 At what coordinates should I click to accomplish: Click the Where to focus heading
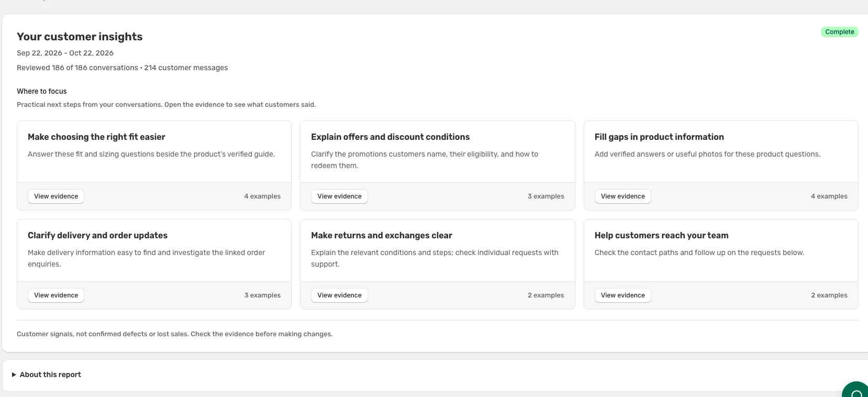(x=42, y=91)
